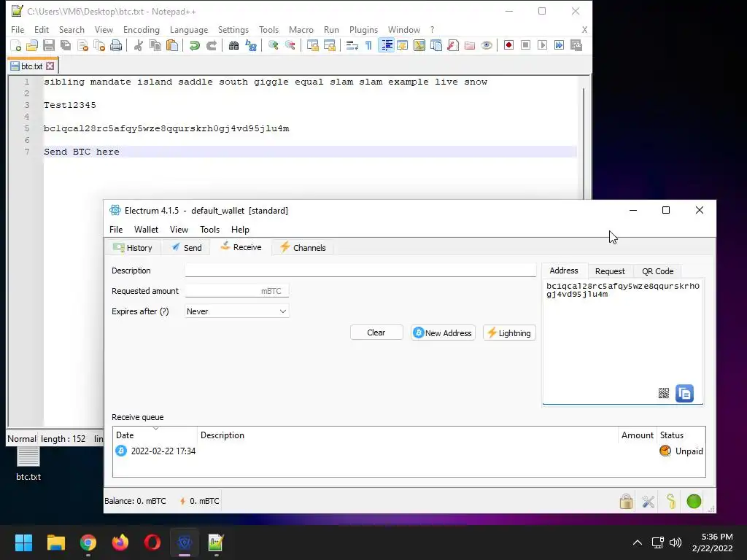747x560 pixels.
Task: Click Paste clipboard icon in Notepad++
Action: click(172, 45)
